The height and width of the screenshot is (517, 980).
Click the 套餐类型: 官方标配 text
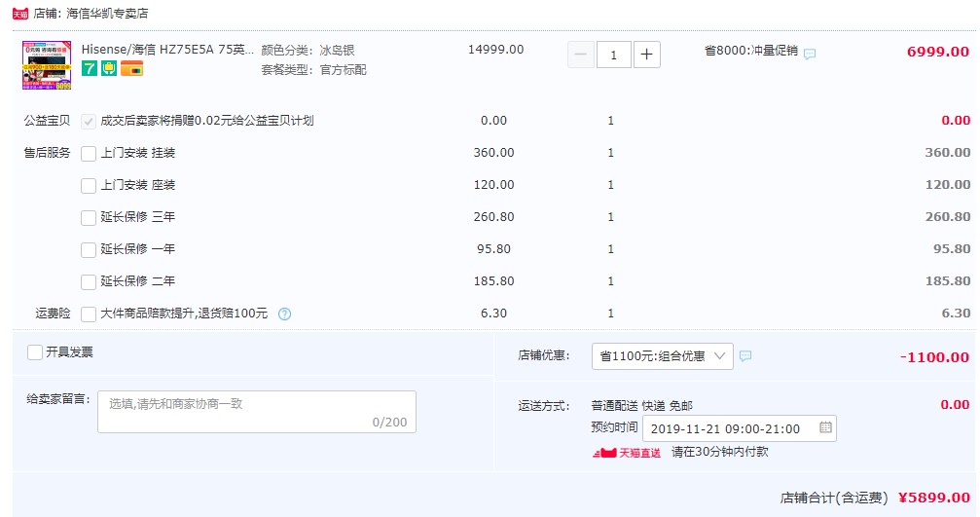(x=313, y=70)
